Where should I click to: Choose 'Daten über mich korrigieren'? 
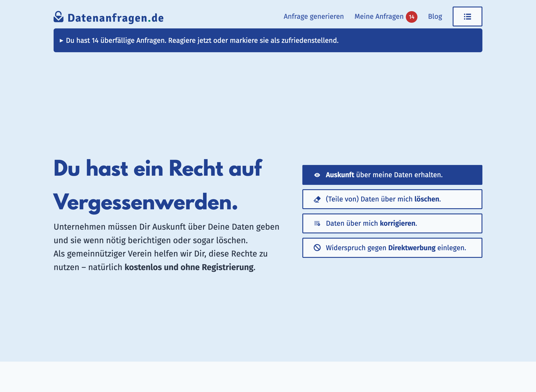[x=392, y=223]
